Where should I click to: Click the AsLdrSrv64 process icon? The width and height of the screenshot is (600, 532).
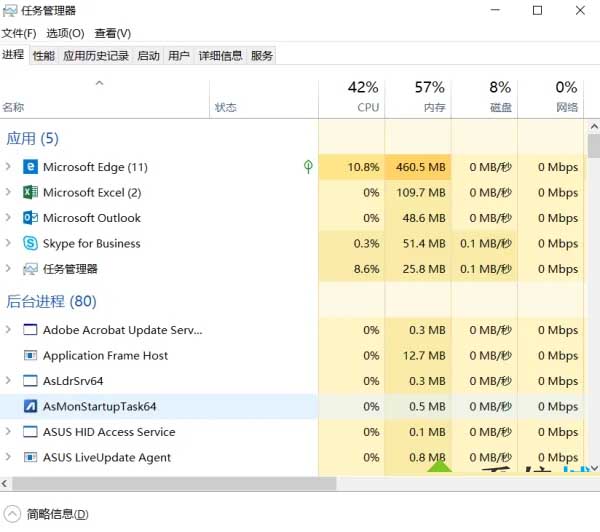coord(30,380)
